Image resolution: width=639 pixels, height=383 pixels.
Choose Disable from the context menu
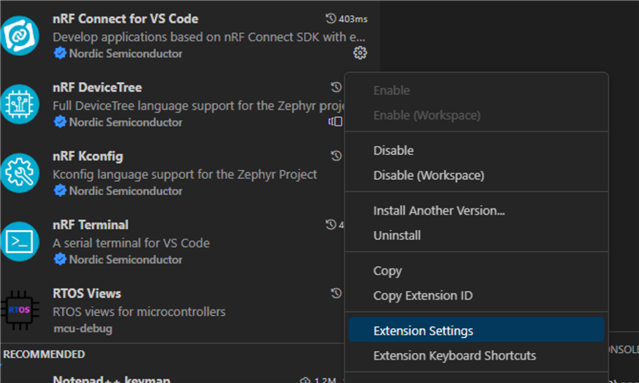coord(476,150)
